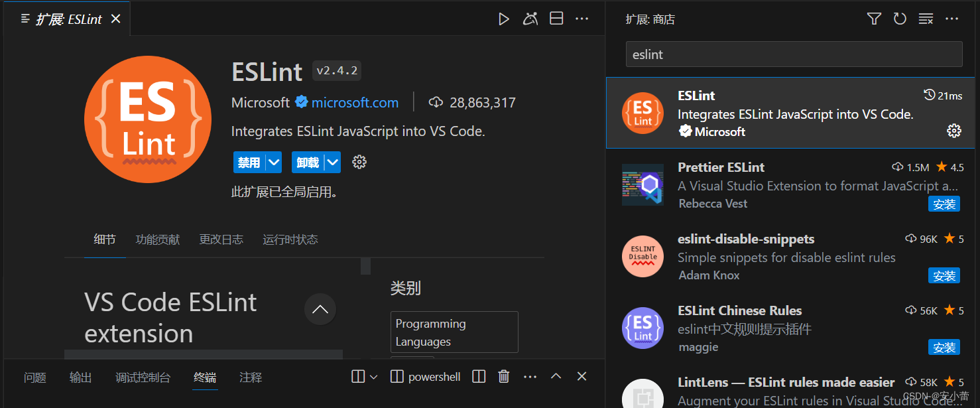This screenshot has width=980, height=408.
Task: Expand the 卸载 dropdown arrow
Action: (332, 163)
